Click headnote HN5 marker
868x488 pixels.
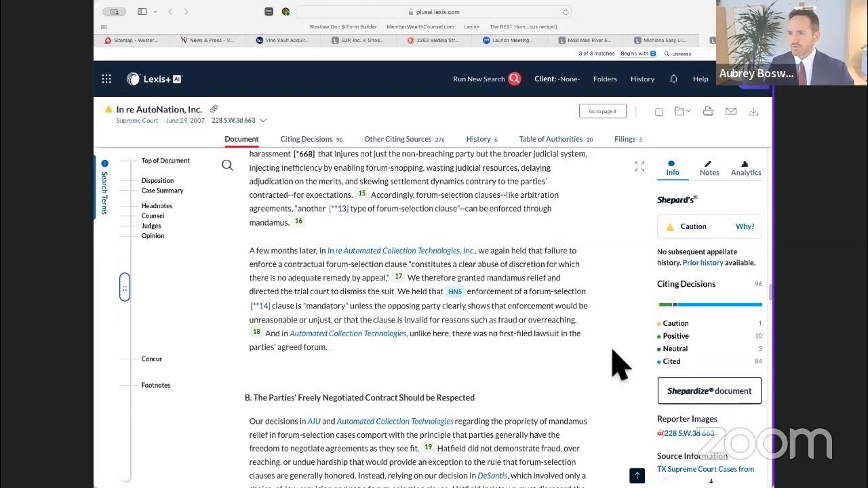point(454,292)
